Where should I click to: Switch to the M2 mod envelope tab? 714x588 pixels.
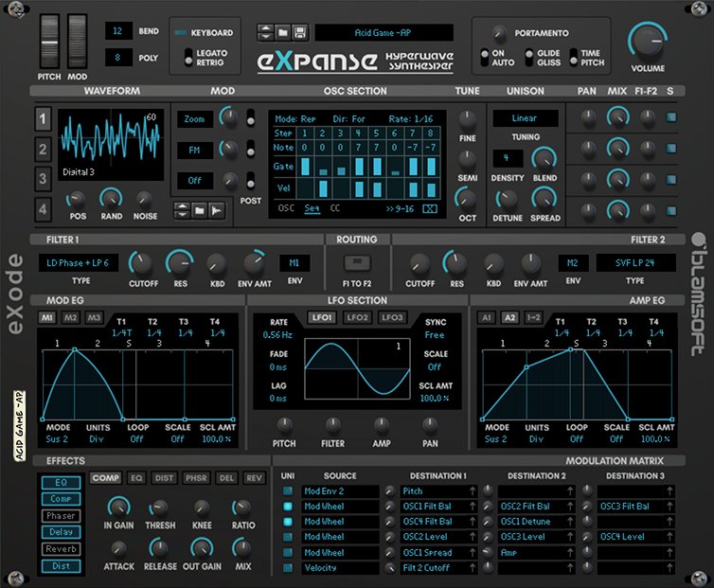(x=70, y=317)
